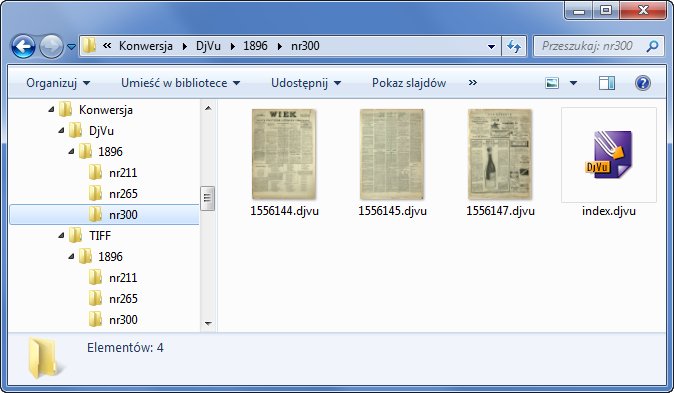The image size is (674, 393).
Task: Select nr265 folder under DjVu
Action: [123, 194]
